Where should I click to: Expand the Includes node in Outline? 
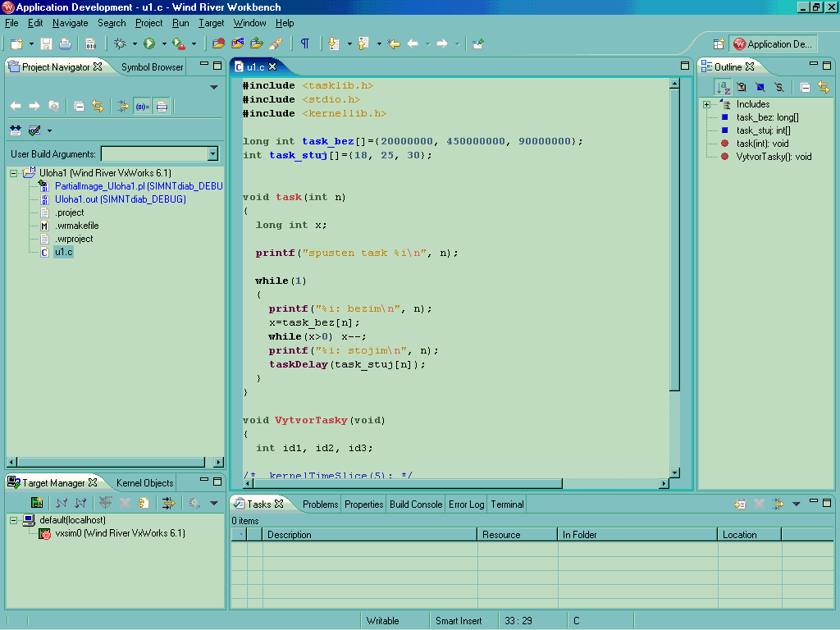coord(706,104)
